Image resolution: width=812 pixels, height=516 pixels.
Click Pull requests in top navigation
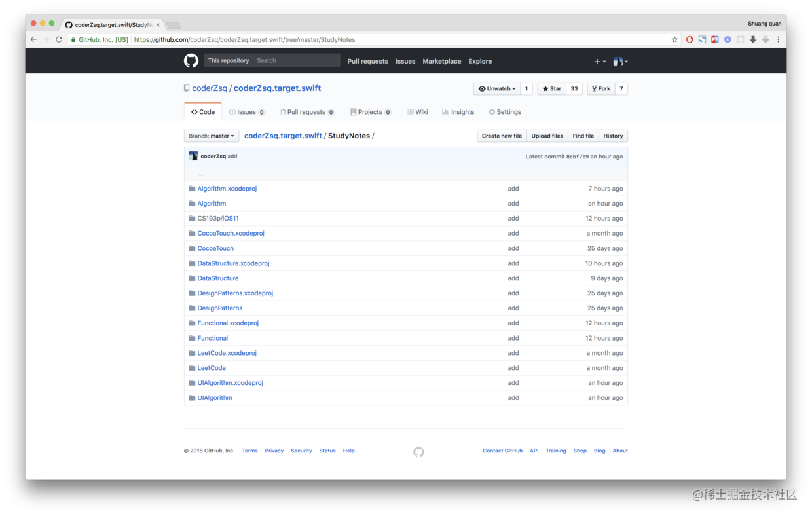pos(367,62)
